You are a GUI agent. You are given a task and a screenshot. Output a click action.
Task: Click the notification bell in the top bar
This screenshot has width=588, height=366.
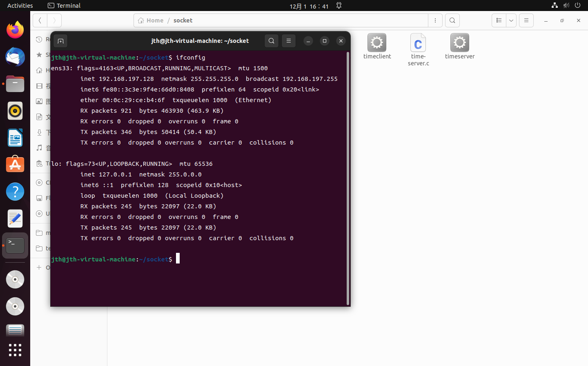coord(339,6)
